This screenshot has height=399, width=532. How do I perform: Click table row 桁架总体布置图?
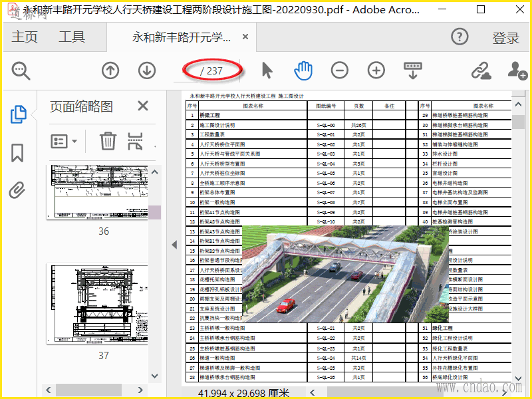point(295,192)
